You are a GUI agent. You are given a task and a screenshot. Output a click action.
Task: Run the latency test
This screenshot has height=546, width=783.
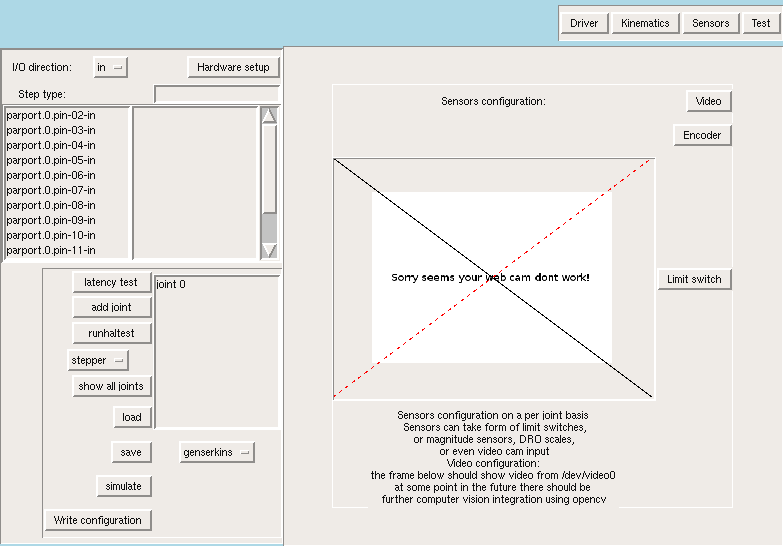pos(111,282)
